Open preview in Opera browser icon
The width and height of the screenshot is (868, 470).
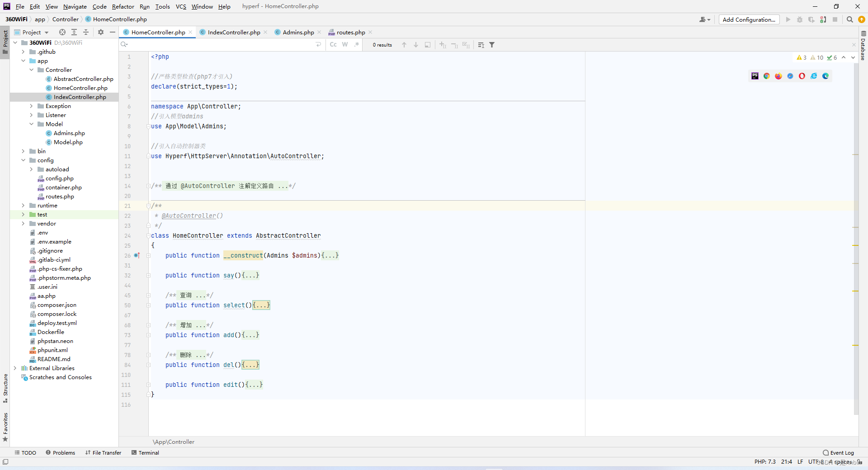802,76
